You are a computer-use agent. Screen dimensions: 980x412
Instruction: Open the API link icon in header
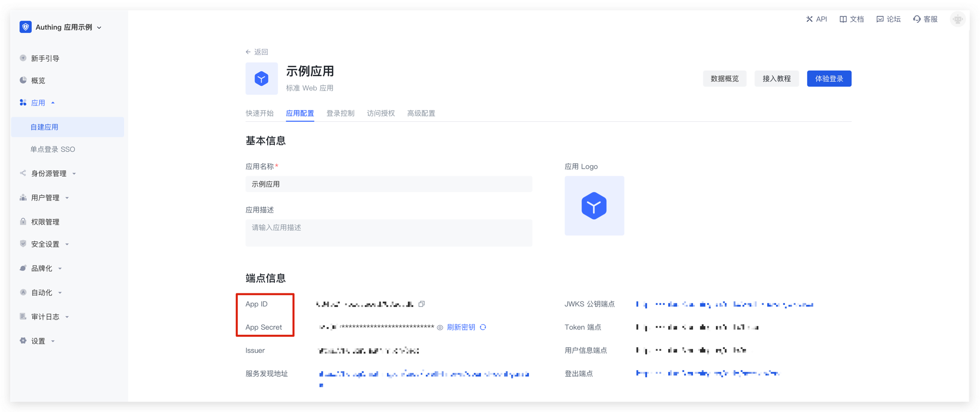pos(816,19)
